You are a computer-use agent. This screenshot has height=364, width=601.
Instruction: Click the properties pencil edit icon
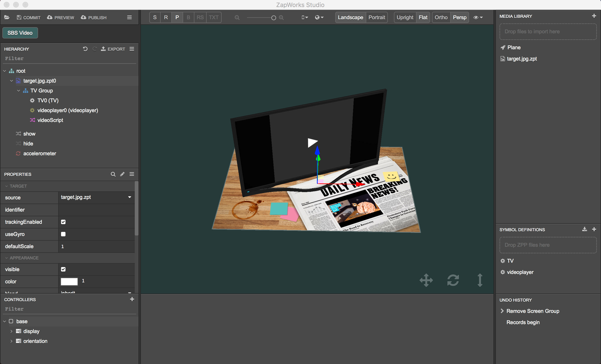point(122,174)
